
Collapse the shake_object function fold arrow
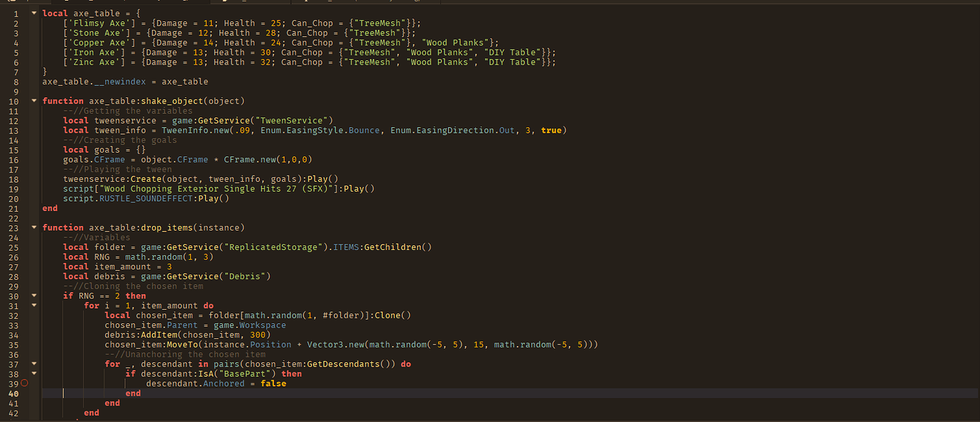pyautogui.click(x=33, y=100)
